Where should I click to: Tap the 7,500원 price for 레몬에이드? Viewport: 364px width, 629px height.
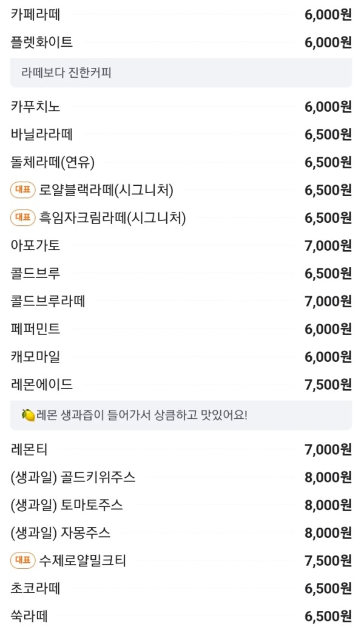click(328, 384)
